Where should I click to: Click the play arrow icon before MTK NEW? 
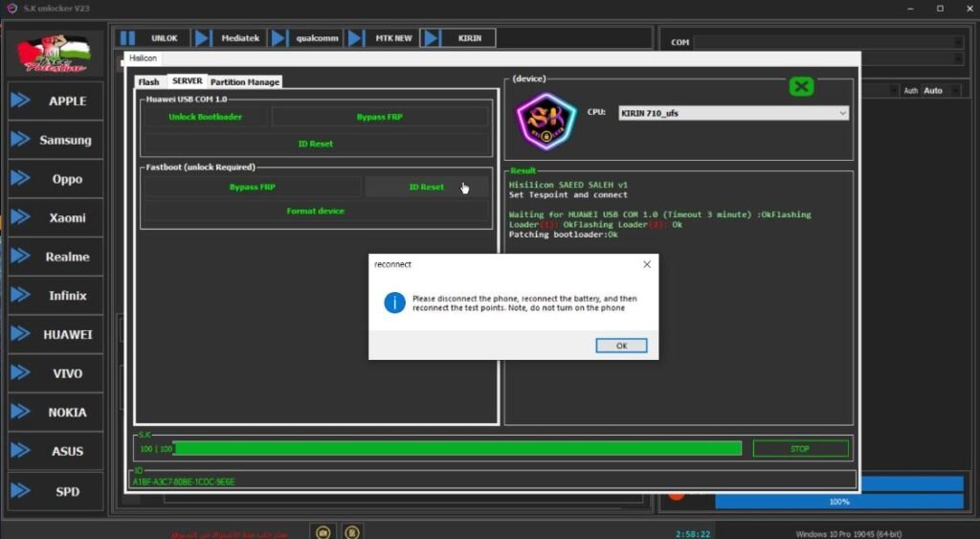click(355, 38)
